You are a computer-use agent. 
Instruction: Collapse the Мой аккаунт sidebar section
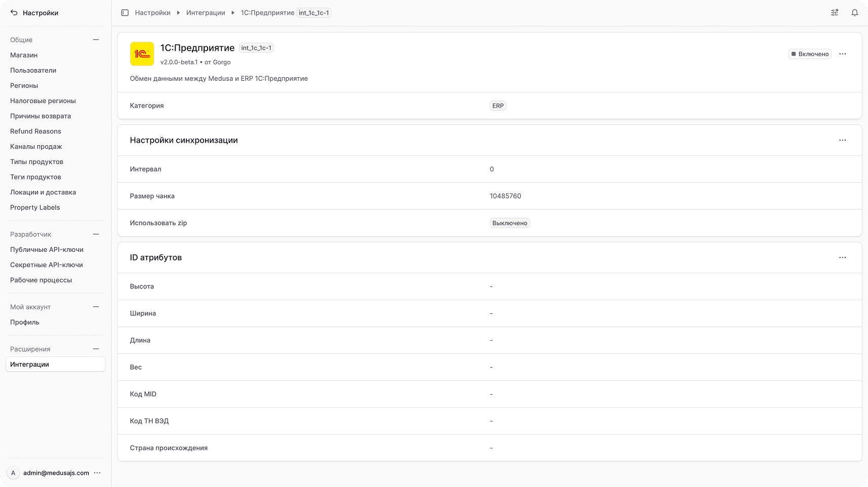point(96,307)
